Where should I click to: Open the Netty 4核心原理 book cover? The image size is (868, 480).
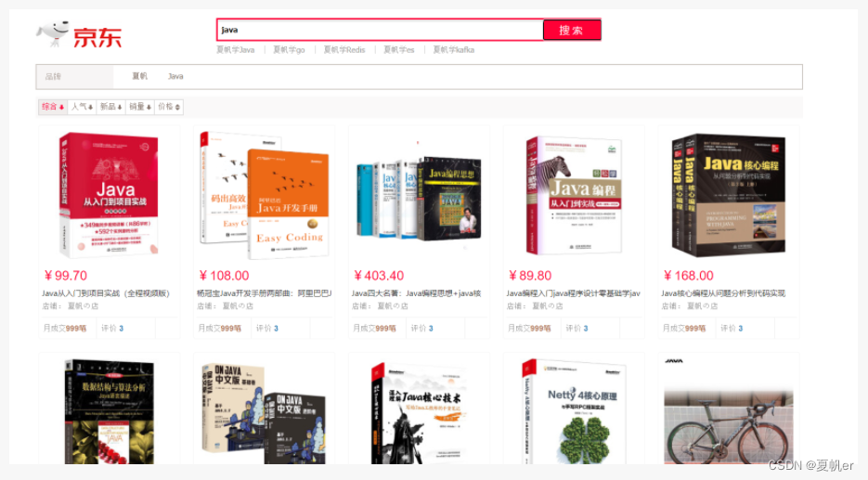click(x=574, y=411)
